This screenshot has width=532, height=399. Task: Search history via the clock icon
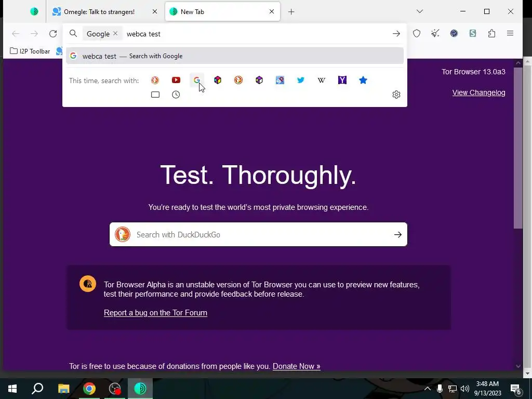click(x=176, y=95)
